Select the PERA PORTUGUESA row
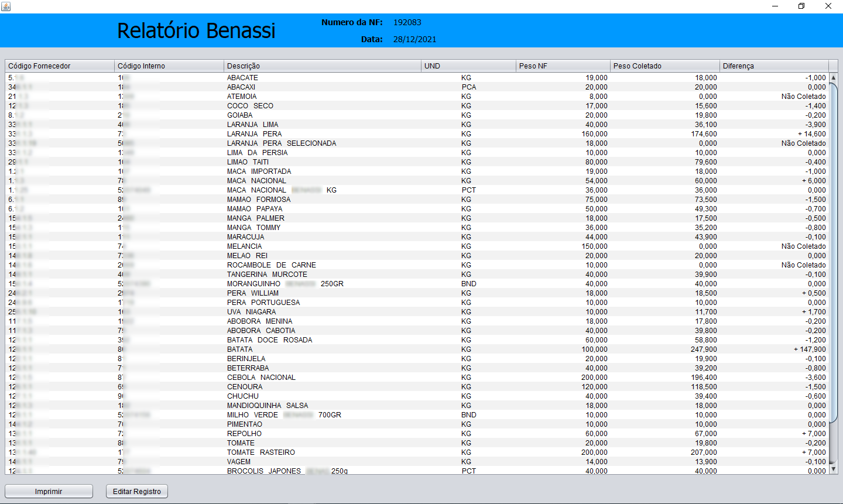Viewport: 843px width, 504px height. (x=417, y=303)
